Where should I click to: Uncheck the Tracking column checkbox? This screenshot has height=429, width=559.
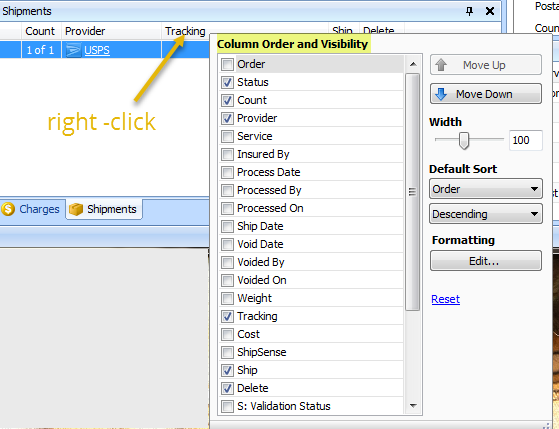point(227,316)
